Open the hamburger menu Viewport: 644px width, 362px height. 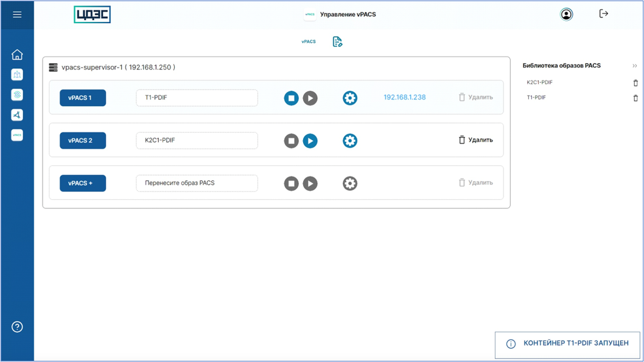coord(17,15)
